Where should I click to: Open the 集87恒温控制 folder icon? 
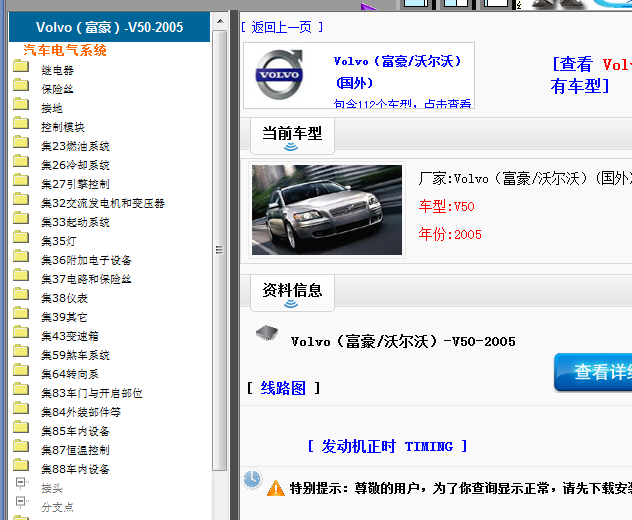click(x=21, y=446)
